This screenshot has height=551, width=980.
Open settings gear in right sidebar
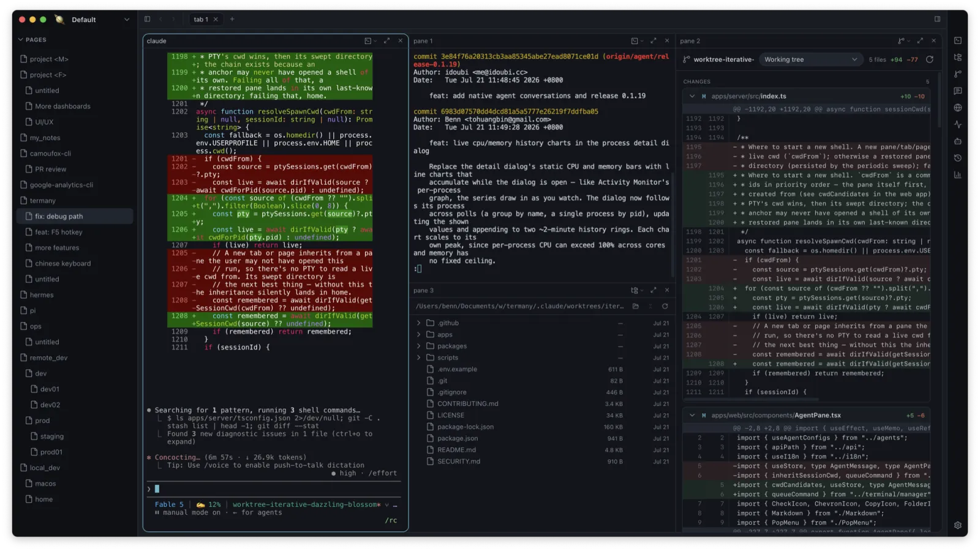[957, 525]
